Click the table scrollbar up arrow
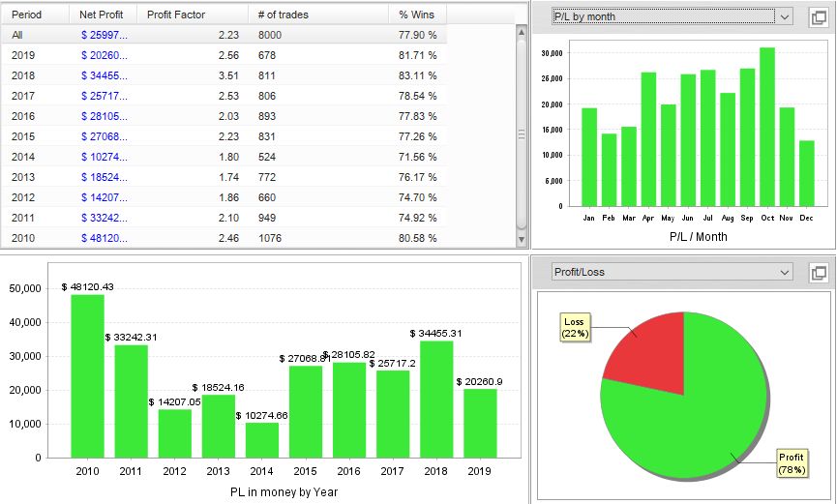Screen dimensions: 837x504 coord(522,32)
